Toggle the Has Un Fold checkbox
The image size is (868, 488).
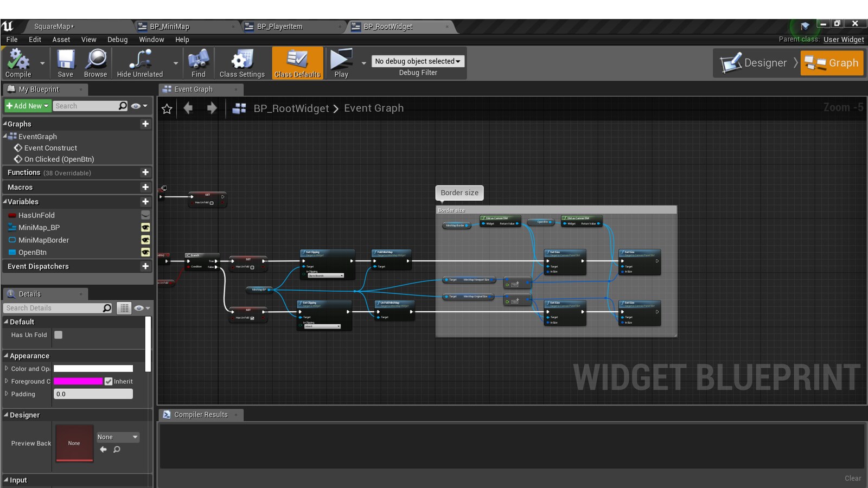tap(58, 335)
